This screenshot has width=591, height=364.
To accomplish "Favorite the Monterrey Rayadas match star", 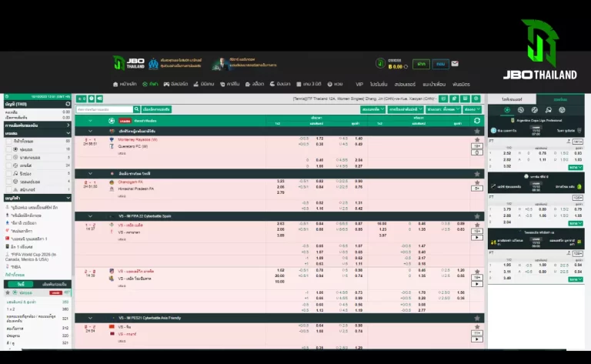I will point(477,139).
